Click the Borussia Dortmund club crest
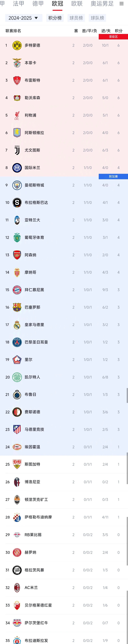Image resolution: width=128 pixels, height=644 pixels. (x=17, y=46)
